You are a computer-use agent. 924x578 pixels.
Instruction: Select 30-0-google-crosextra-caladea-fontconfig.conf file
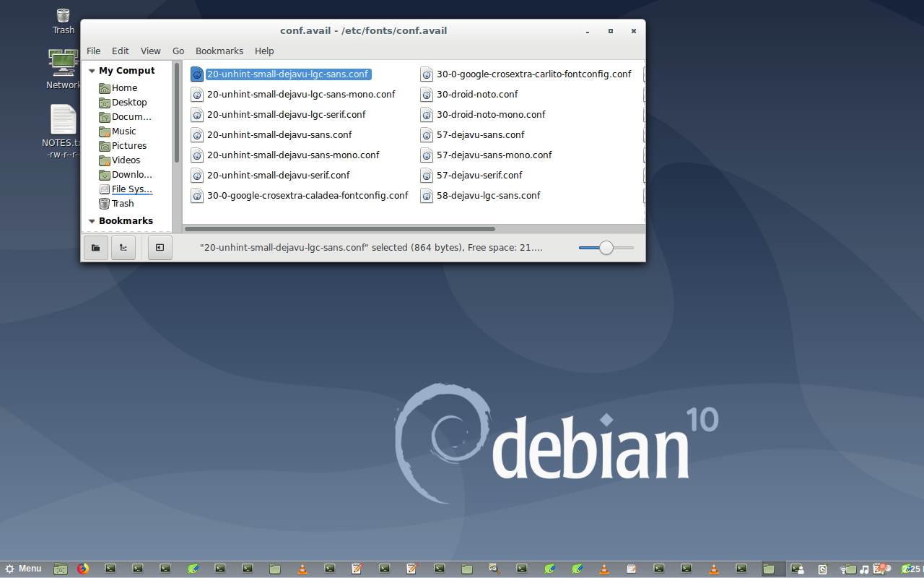pos(300,195)
